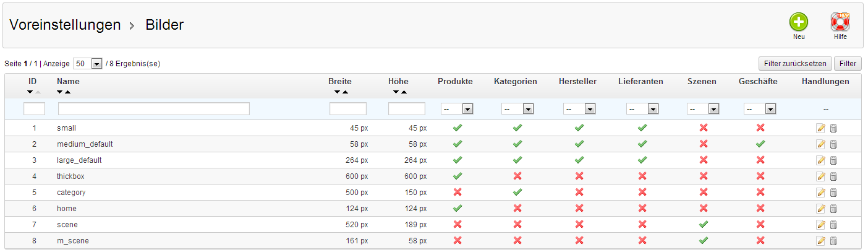Edit the category image type row
Screen dimensions: 868x252
pos(821,193)
